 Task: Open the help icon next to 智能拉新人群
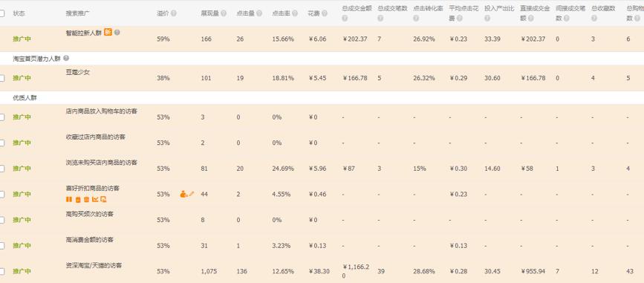(x=117, y=33)
